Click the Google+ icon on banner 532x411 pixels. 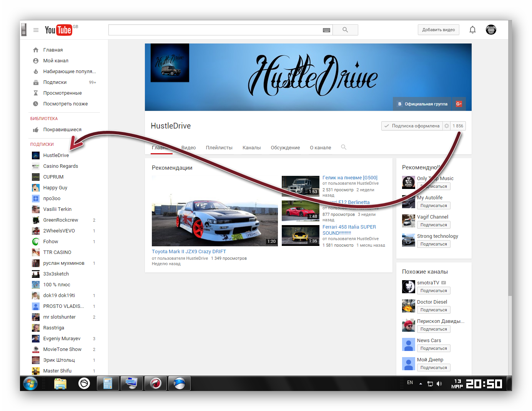[x=459, y=104]
